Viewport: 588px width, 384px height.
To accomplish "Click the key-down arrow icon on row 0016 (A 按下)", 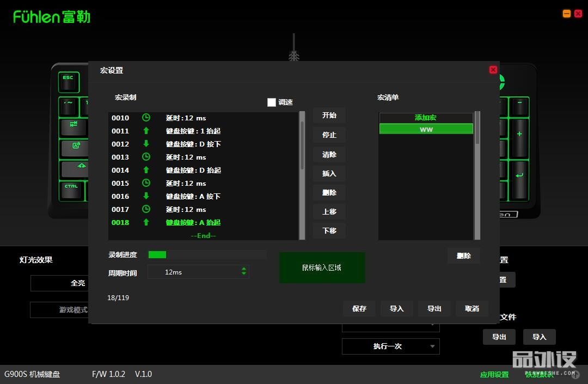I will 146,196.
